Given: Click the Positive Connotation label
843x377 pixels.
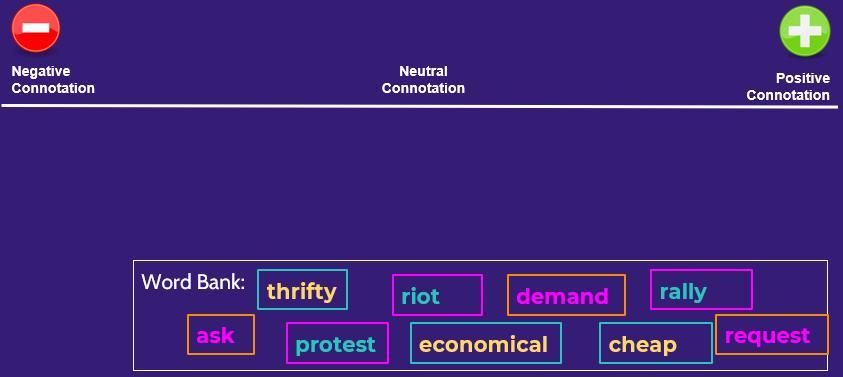Looking at the screenshot, I should [788, 87].
